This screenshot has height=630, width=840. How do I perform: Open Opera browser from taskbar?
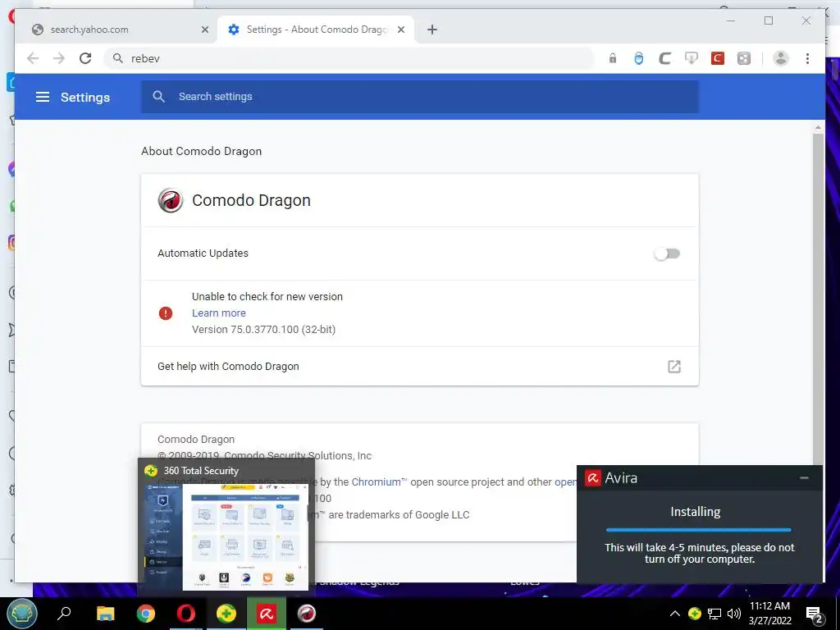186,614
